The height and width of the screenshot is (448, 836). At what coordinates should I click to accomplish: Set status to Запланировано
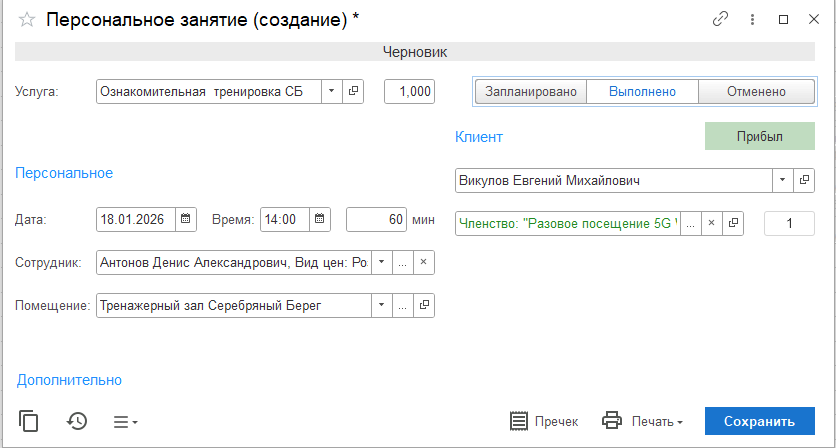(x=530, y=92)
